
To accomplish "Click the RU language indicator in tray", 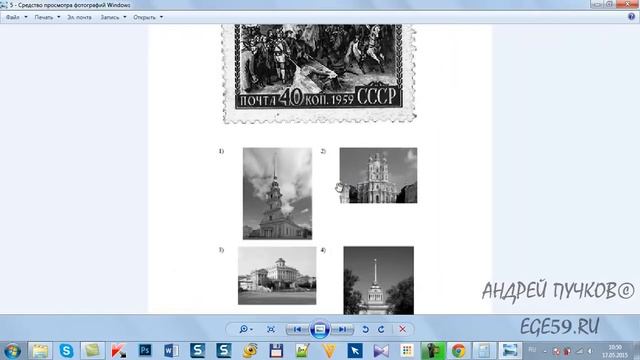I will (x=532, y=350).
